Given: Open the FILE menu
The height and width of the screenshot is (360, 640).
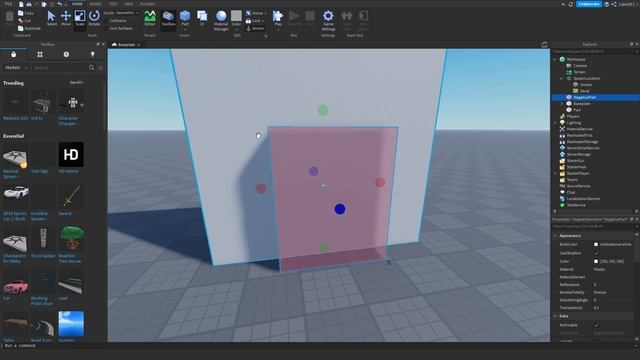Looking at the screenshot, I should (x=8, y=4).
